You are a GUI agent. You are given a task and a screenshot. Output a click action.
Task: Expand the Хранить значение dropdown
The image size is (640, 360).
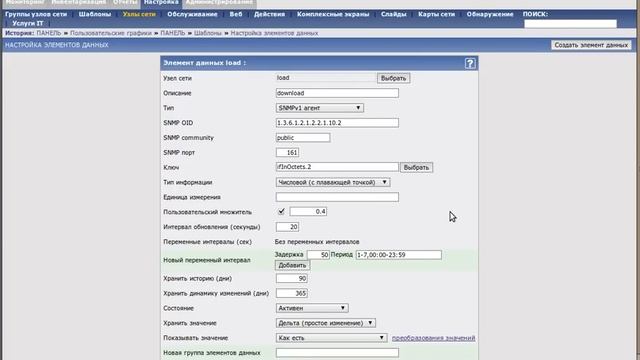326,323
